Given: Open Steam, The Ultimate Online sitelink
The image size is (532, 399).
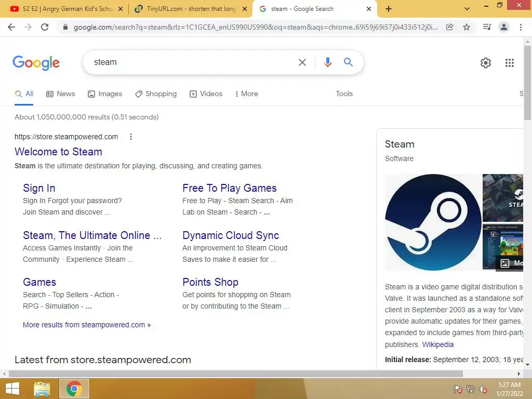Looking at the screenshot, I should coord(92,235).
